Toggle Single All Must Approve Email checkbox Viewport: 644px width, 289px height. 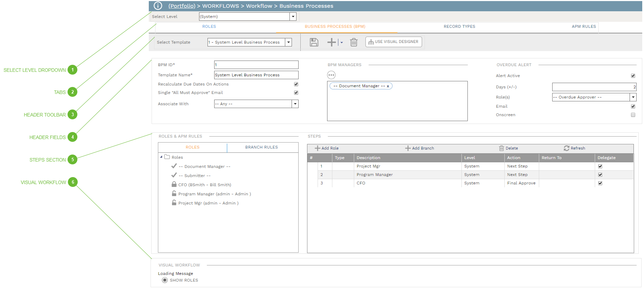[x=296, y=93]
